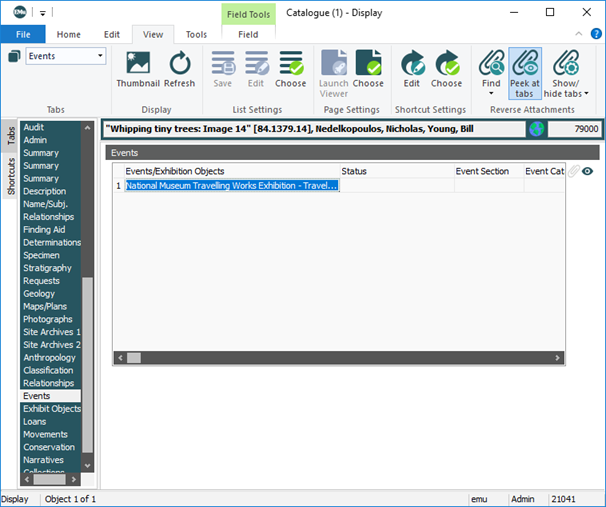Toggle the eye icon in Events grid
The image size is (606, 507).
pos(589,171)
